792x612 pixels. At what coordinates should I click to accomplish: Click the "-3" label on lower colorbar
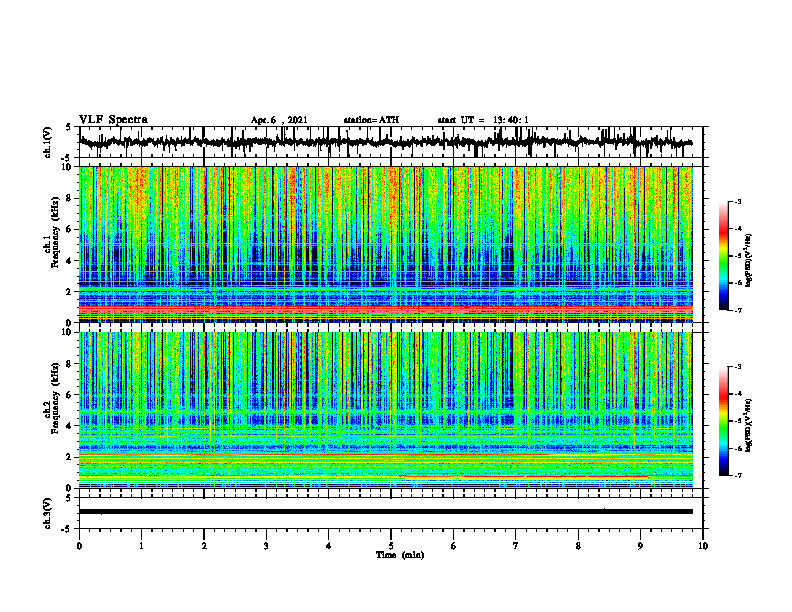tap(738, 367)
